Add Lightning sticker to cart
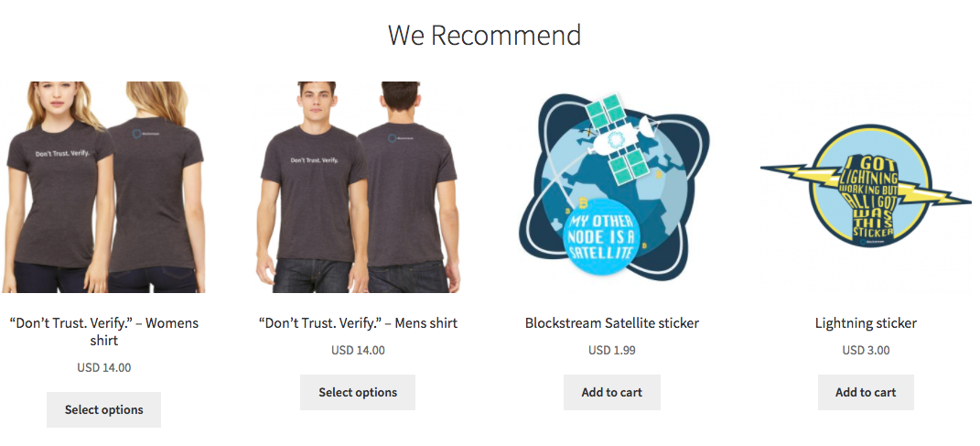This screenshot has width=980, height=446. coord(866,392)
